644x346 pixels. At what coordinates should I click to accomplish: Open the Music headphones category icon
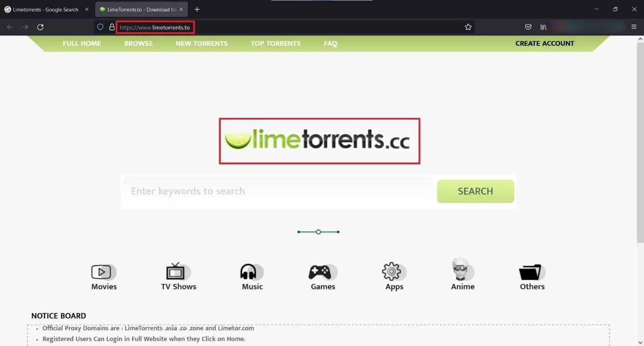252,272
